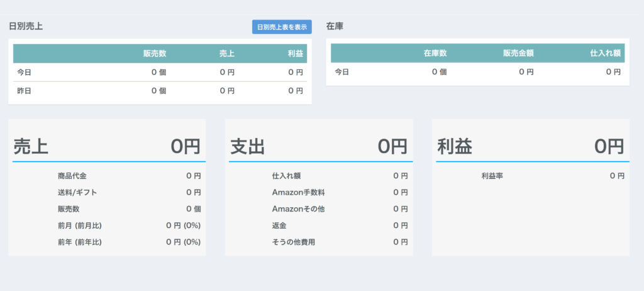Click the large 支出 card title
This screenshot has height=291, width=644.
tap(247, 147)
